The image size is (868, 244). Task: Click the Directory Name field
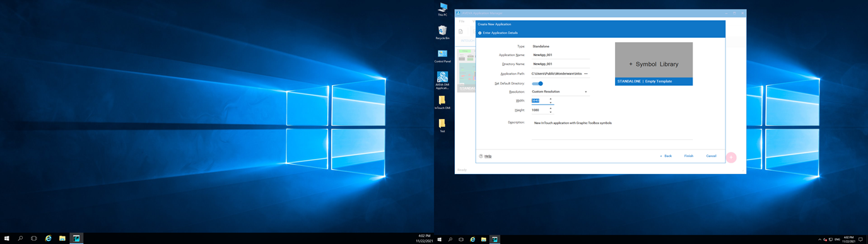560,64
